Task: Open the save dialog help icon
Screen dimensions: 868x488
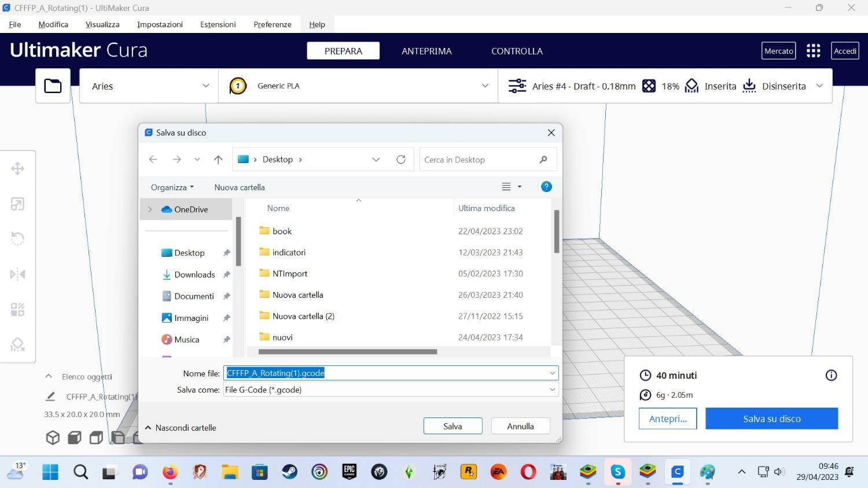Action: pos(546,187)
